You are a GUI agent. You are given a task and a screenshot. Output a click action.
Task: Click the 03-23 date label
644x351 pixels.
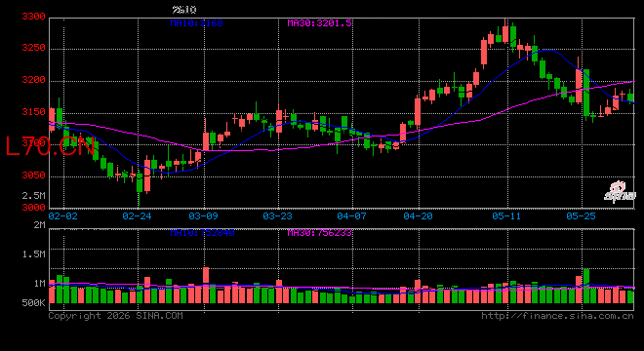tap(277, 215)
